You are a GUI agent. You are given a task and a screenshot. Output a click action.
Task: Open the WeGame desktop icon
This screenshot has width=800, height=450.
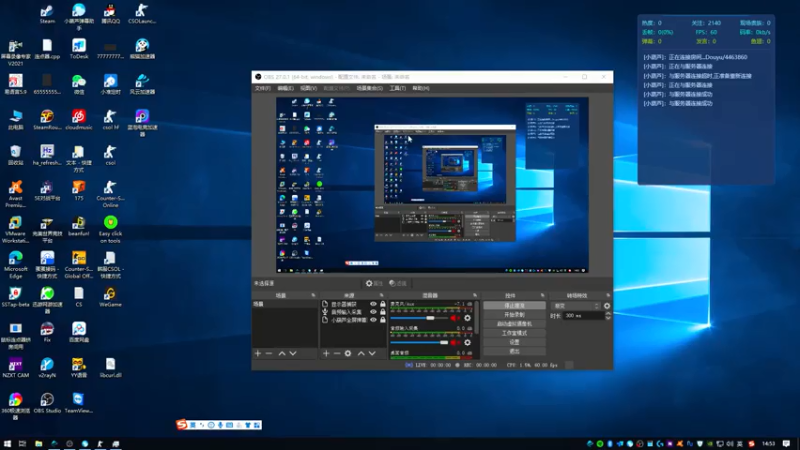[x=110, y=297]
